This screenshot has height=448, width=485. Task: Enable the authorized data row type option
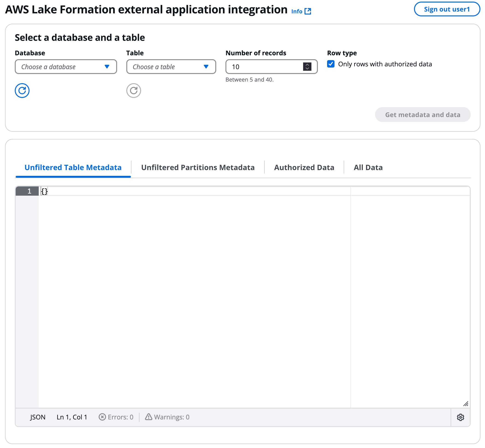pos(331,64)
